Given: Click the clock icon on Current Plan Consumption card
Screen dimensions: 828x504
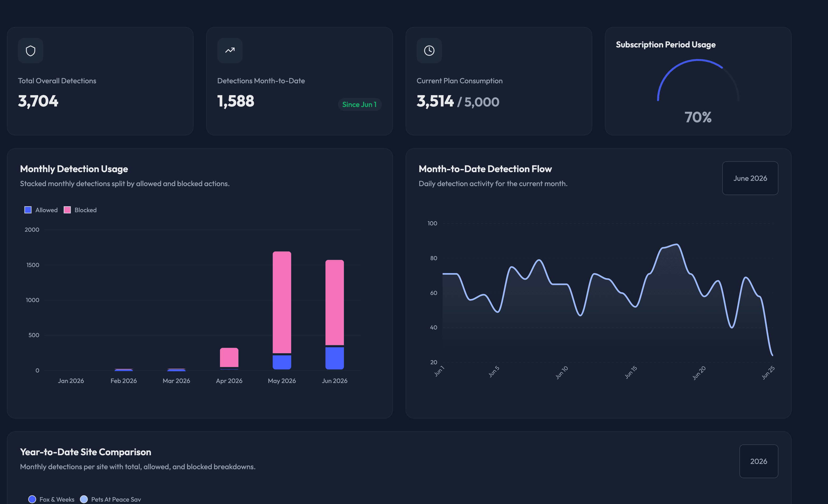Looking at the screenshot, I should pos(429,51).
